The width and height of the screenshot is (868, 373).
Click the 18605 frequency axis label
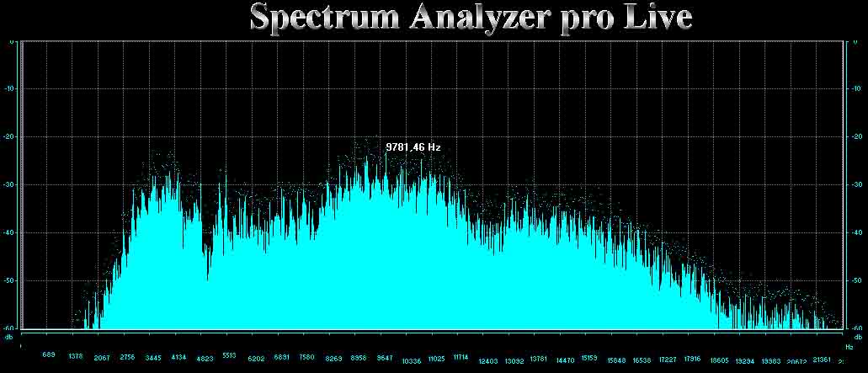pos(719,360)
